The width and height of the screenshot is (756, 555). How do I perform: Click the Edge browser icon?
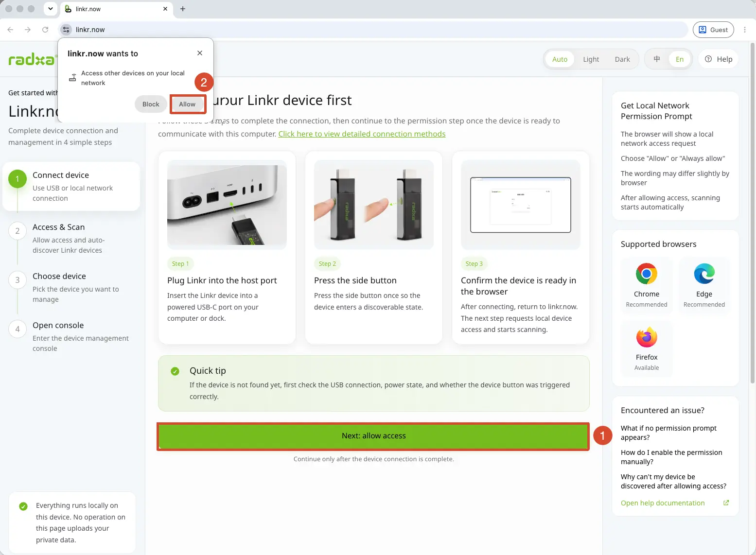click(x=704, y=274)
